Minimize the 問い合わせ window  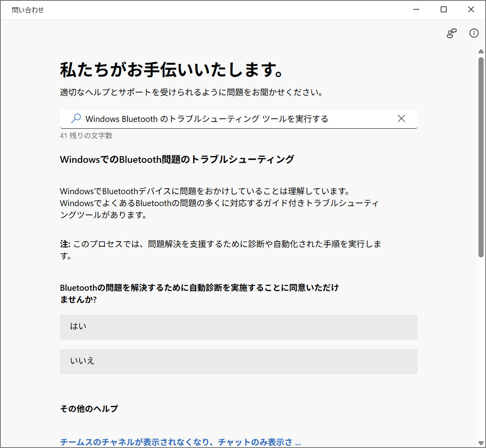click(x=416, y=9)
